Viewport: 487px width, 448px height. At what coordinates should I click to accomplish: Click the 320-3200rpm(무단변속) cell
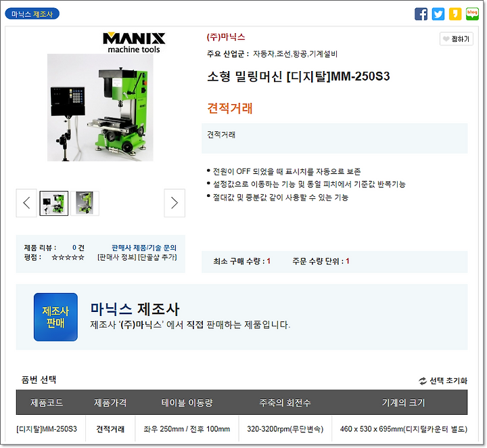[x=285, y=429]
